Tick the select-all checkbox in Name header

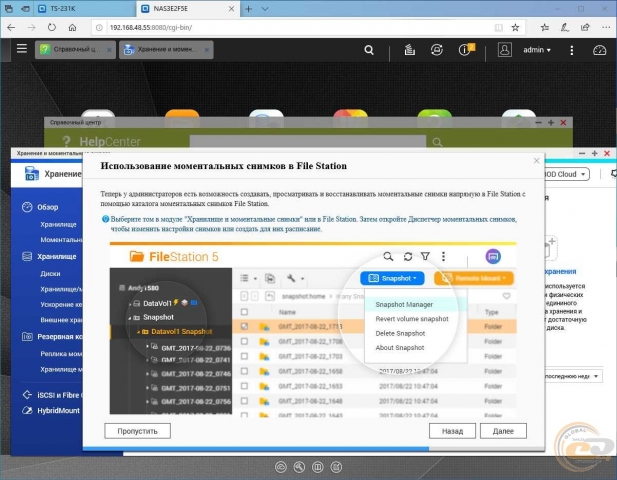tap(244, 312)
